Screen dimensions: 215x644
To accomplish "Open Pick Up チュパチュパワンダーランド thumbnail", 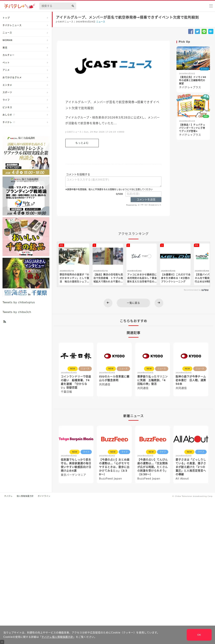I will click(193, 105).
